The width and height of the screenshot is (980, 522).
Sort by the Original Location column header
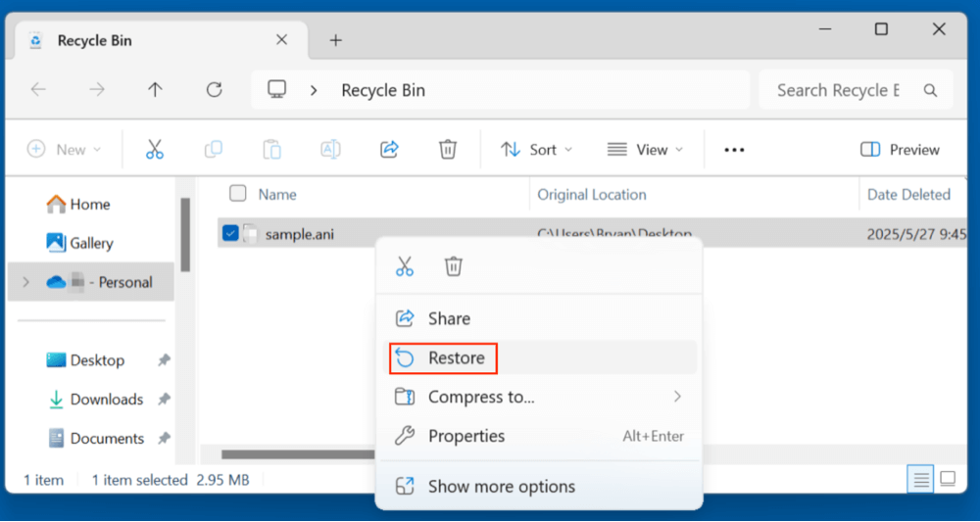coord(592,194)
